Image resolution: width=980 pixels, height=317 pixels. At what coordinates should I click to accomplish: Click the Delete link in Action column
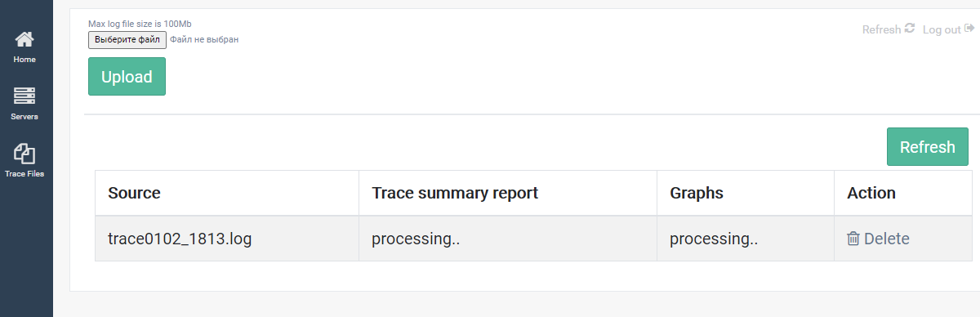(887, 239)
